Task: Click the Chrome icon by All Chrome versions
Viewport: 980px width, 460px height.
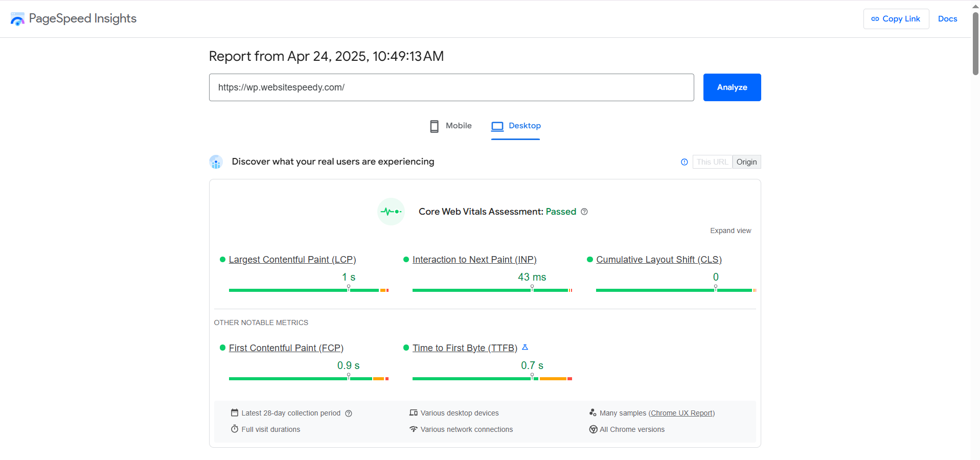Action: click(x=593, y=429)
